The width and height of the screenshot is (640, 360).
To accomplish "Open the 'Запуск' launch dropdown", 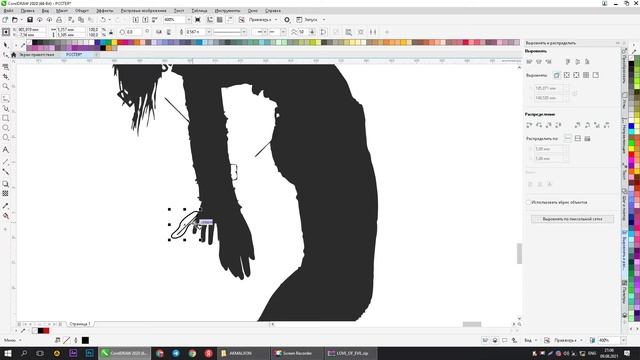I will [x=324, y=20].
